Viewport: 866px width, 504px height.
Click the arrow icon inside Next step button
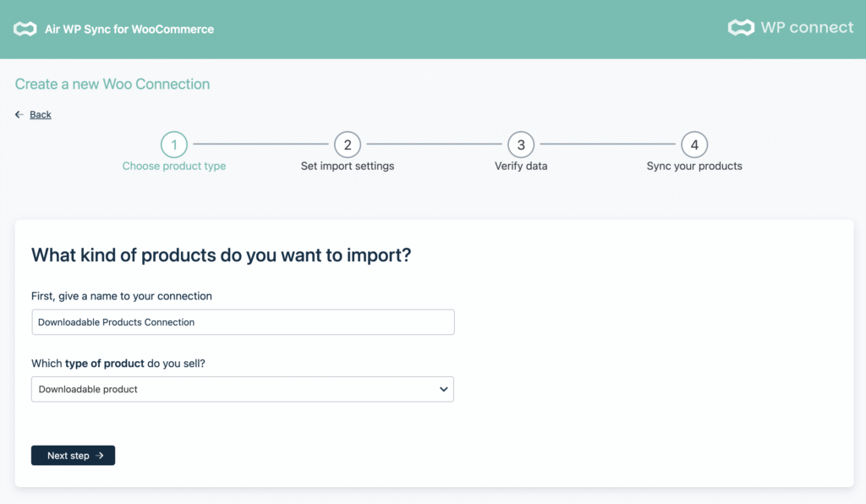100,456
